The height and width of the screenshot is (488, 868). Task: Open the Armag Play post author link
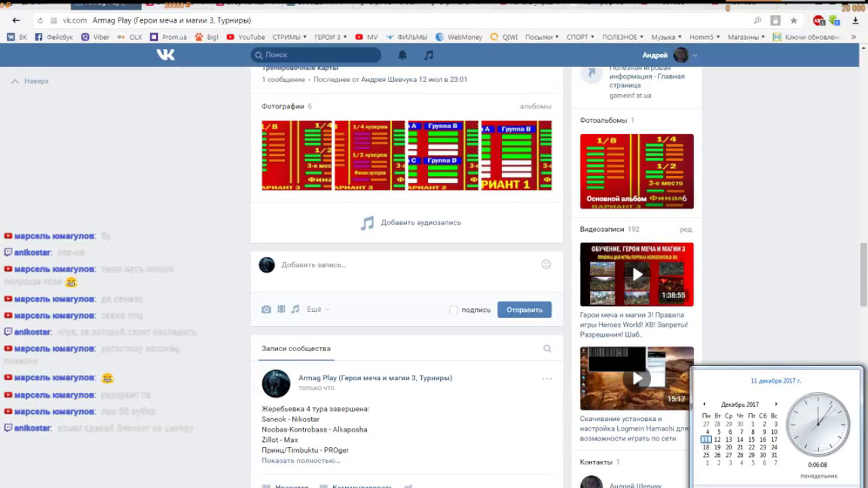(x=375, y=378)
